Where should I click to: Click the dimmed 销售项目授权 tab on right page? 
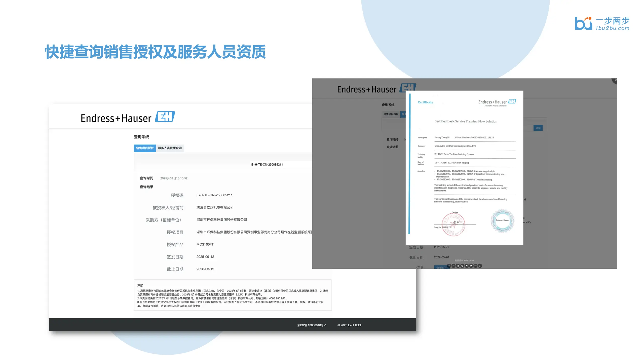[391, 114]
